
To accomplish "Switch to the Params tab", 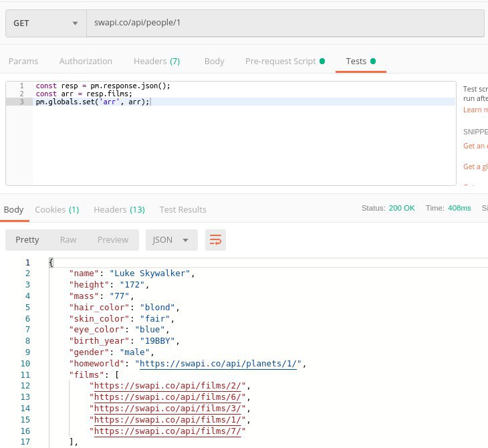I will 23,62.
